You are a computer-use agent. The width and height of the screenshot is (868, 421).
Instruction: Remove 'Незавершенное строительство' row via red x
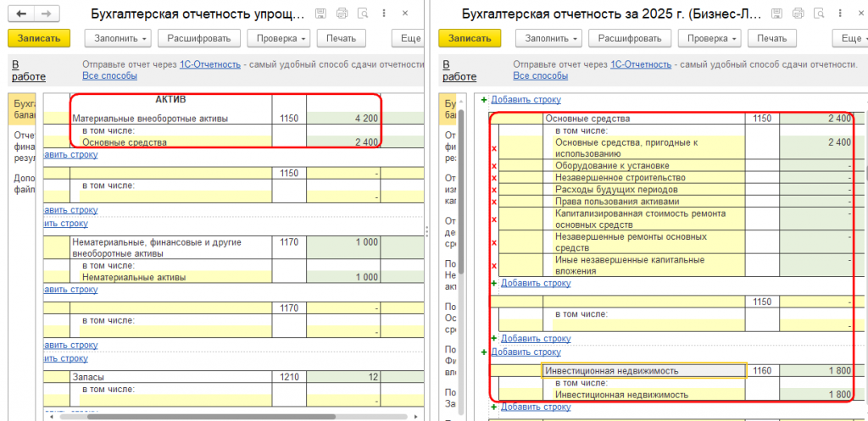pyautogui.click(x=494, y=178)
